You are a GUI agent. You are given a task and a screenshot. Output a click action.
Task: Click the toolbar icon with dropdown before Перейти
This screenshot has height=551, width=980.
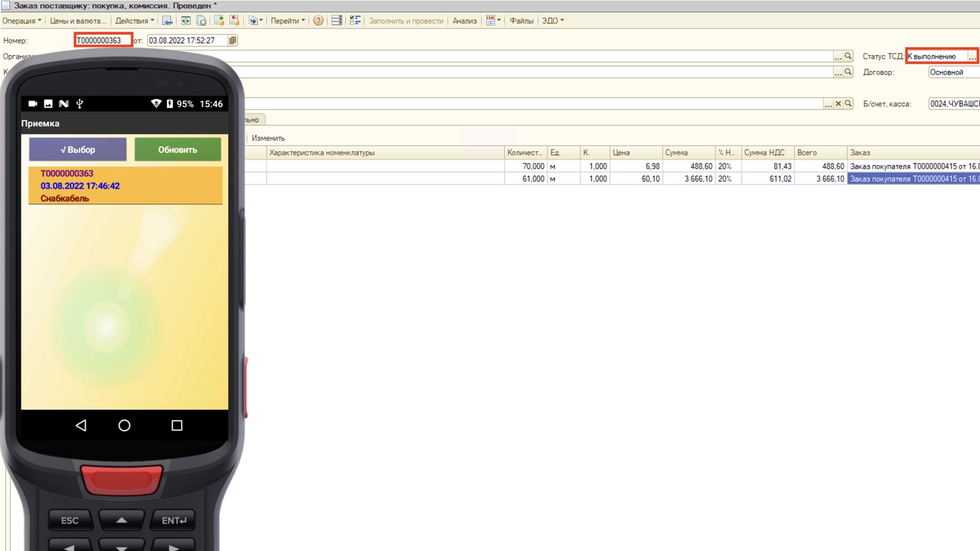pos(255,21)
